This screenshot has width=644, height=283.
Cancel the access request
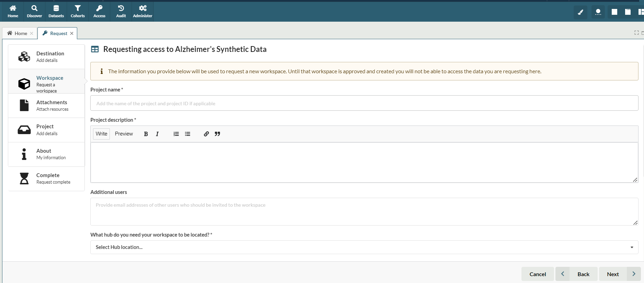[x=537, y=274]
